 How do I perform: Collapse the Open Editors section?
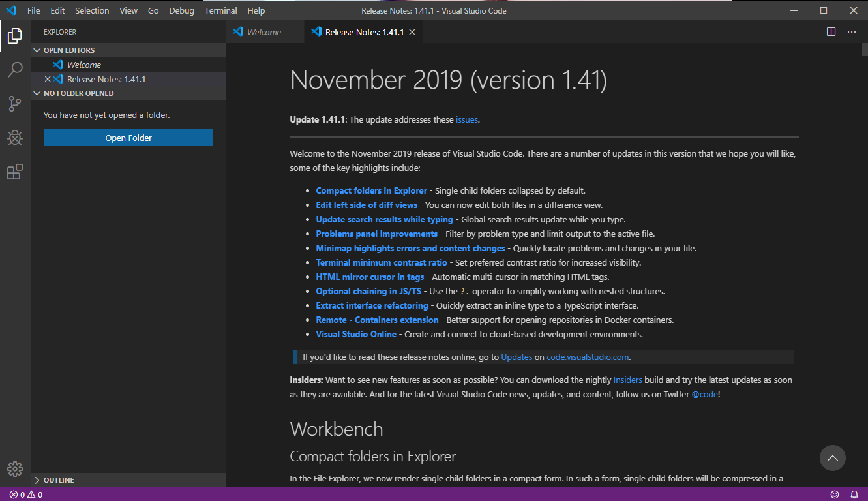[x=128, y=50]
